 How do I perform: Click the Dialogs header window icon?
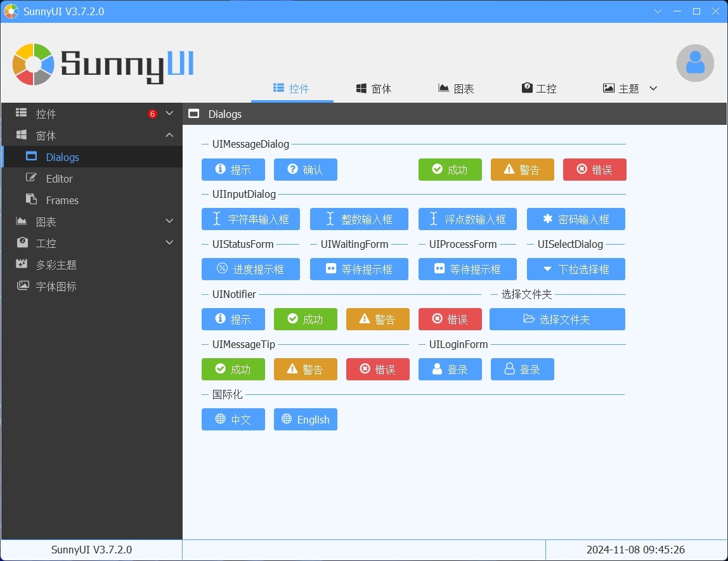(193, 113)
